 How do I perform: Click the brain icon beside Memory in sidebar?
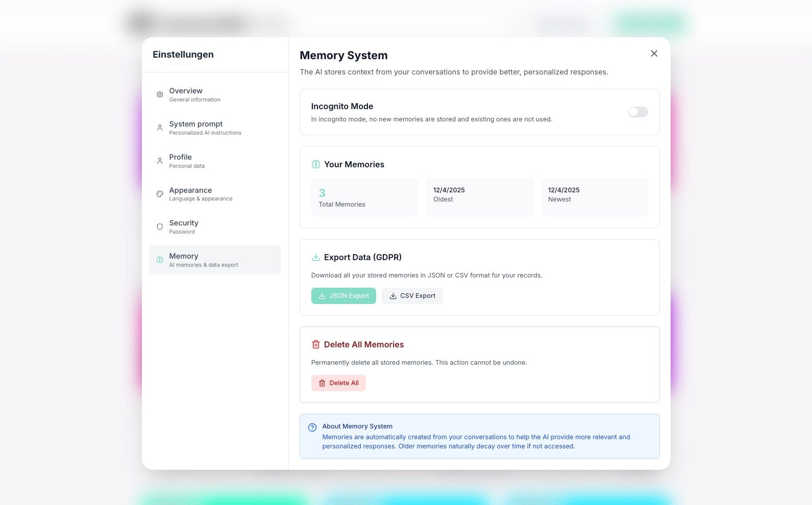coord(160,260)
